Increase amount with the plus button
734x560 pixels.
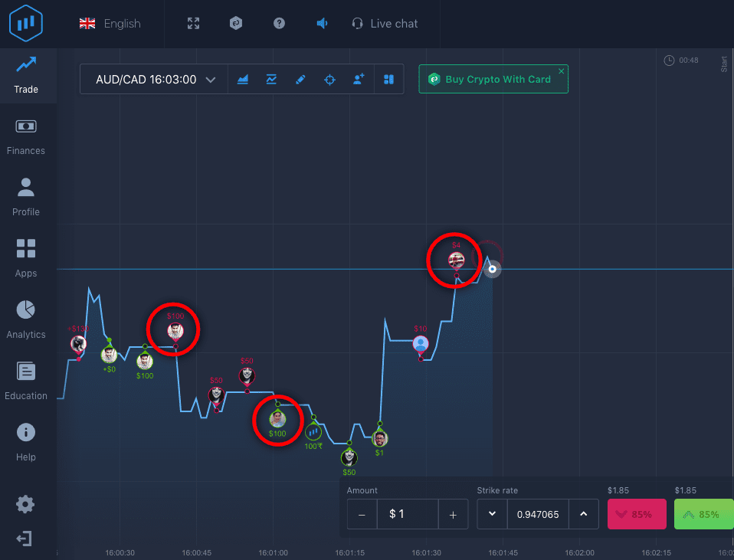click(x=453, y=514)
